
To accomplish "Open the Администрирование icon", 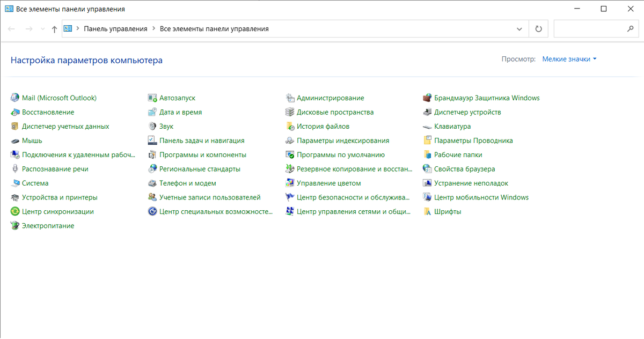I will 289,98.
